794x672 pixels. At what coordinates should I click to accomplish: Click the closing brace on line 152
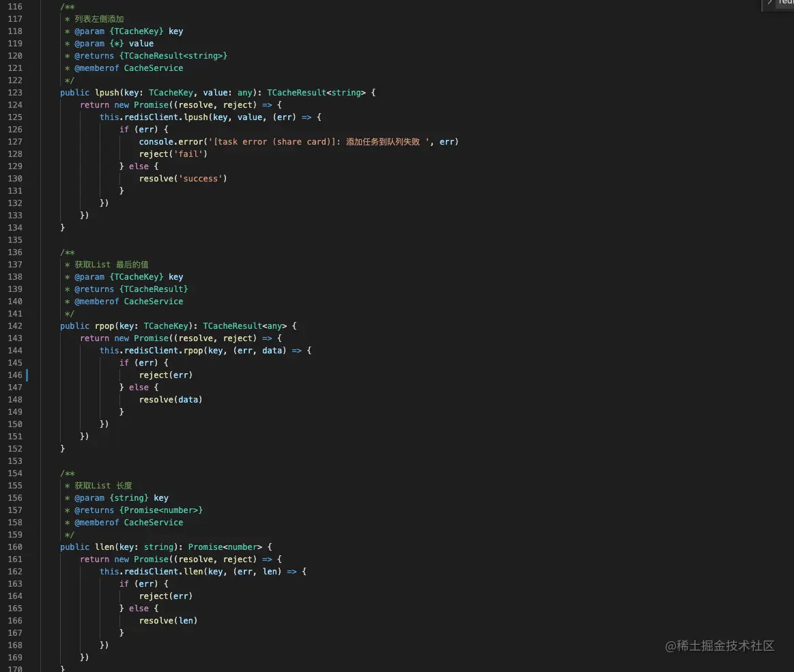(x=62, y=449)
